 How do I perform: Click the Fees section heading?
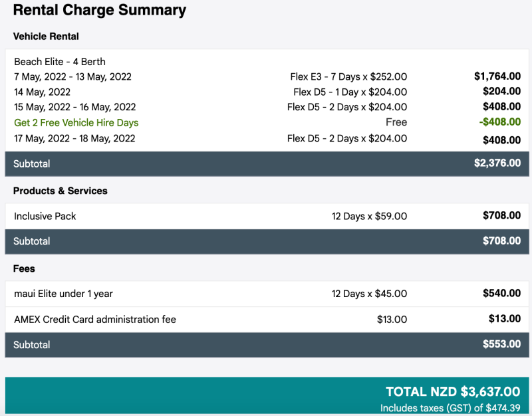pos(24,268)
